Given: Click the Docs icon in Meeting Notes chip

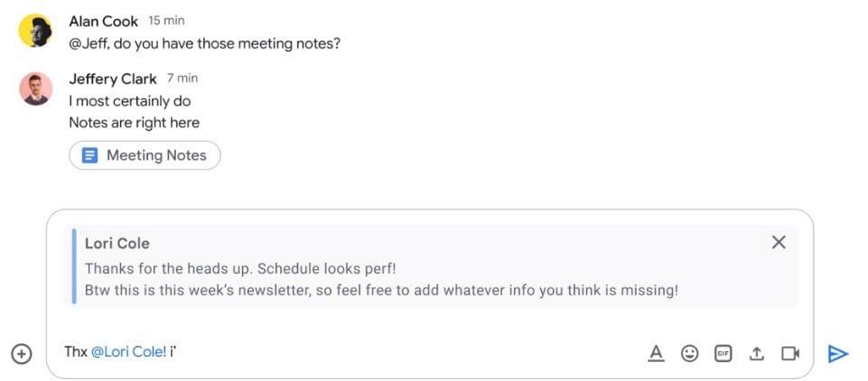Looking at the screenshot, I should coord(89,155).
